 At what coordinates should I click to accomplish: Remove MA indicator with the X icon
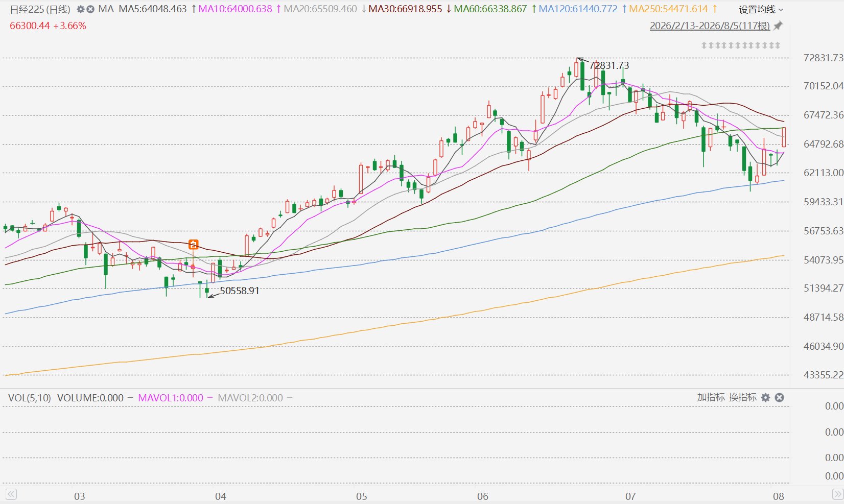coord(90,9)
